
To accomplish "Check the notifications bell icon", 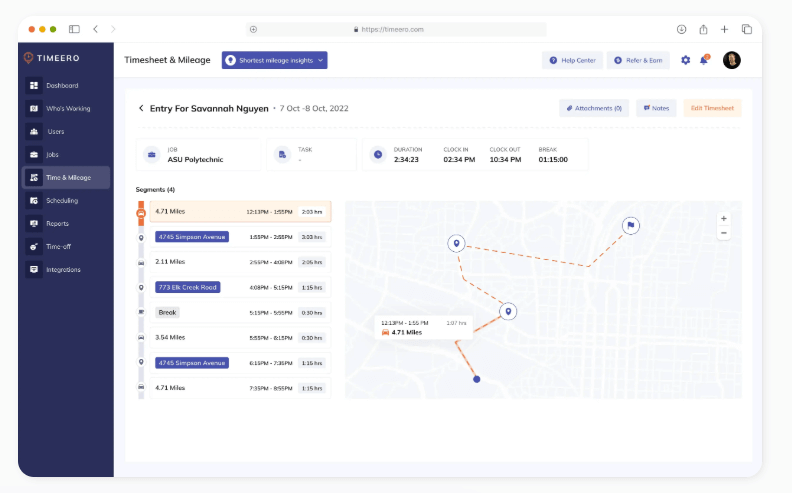I will [x=704, y=60].
